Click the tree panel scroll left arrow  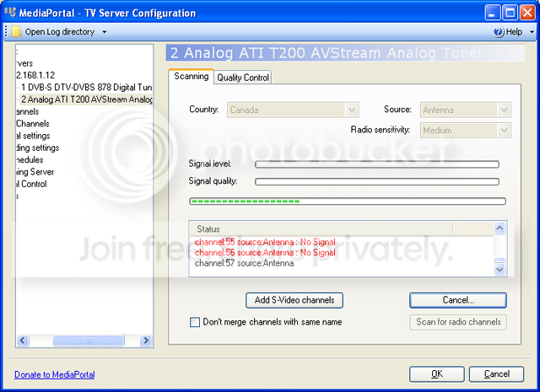23,341
